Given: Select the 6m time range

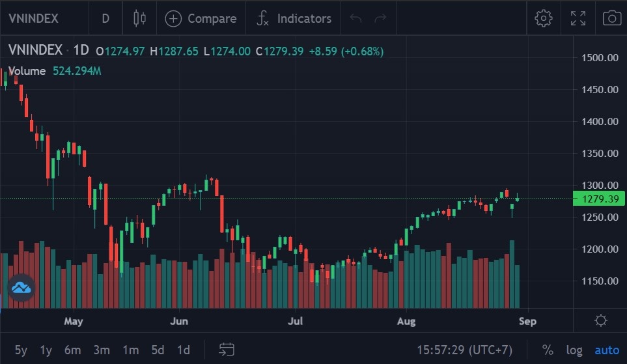Looking at the screenshot, I should [72, 350].
